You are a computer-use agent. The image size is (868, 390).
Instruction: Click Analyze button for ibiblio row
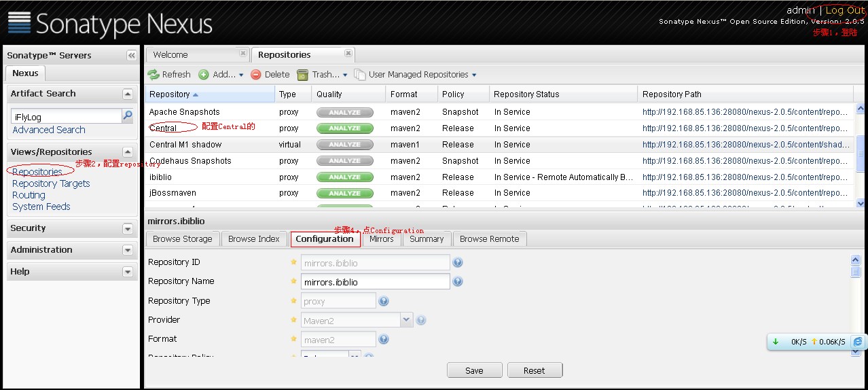[x=345, y=177]
